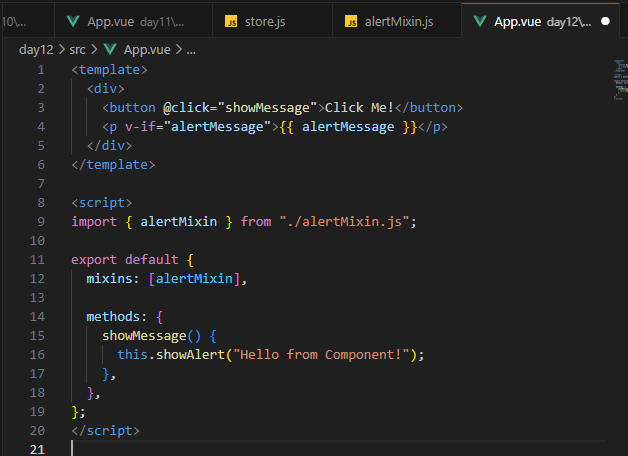The image size is (628, 456).
Task: Click the mixins property on line 12
Action: coord(109,279)
